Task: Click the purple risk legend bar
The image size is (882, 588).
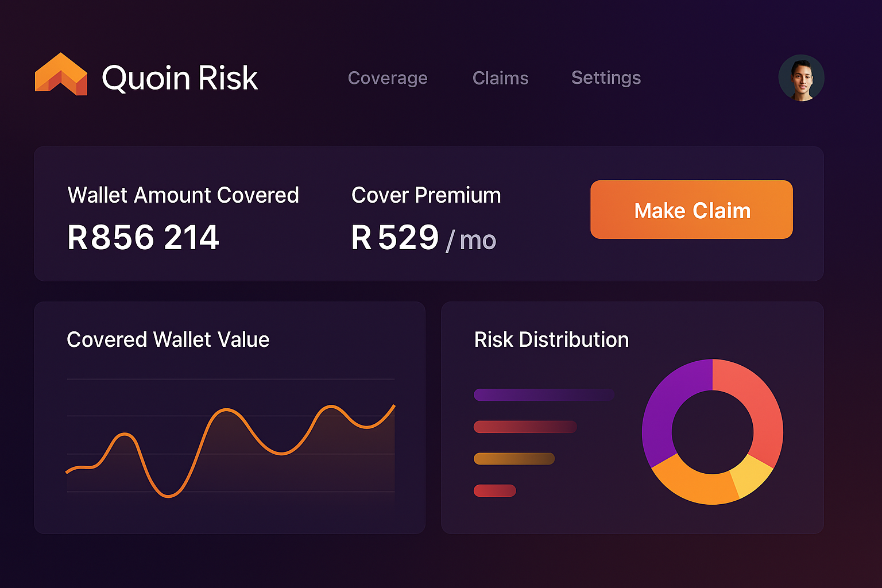Action: pos(544,394)
